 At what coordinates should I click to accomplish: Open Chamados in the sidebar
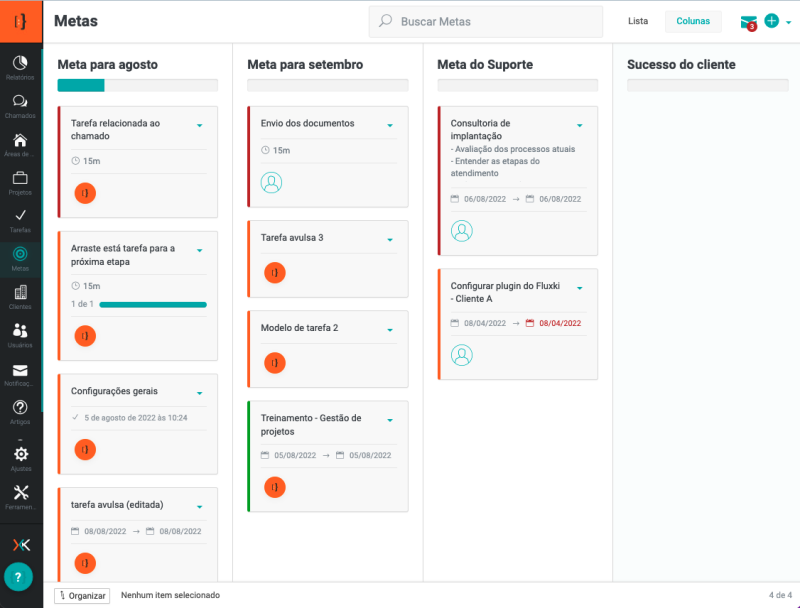click(20, 104)
